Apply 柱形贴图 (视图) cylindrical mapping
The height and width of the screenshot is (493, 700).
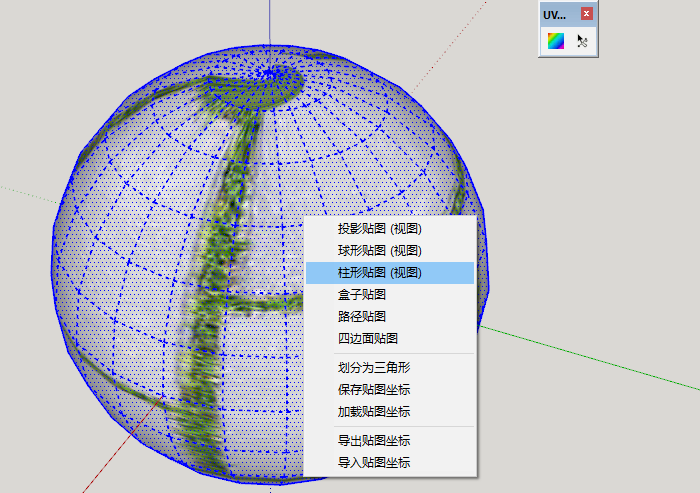pos(379,273)
